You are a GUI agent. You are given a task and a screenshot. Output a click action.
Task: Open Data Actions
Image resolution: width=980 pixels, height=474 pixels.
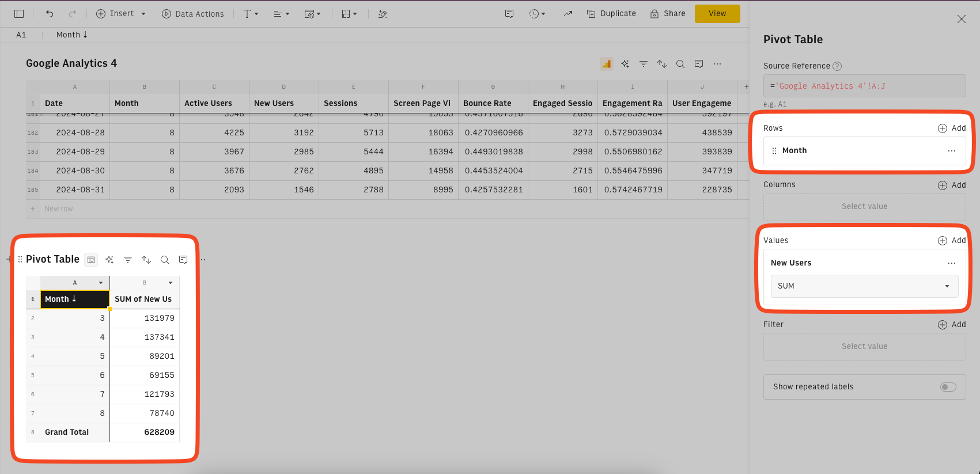(192, 14)
